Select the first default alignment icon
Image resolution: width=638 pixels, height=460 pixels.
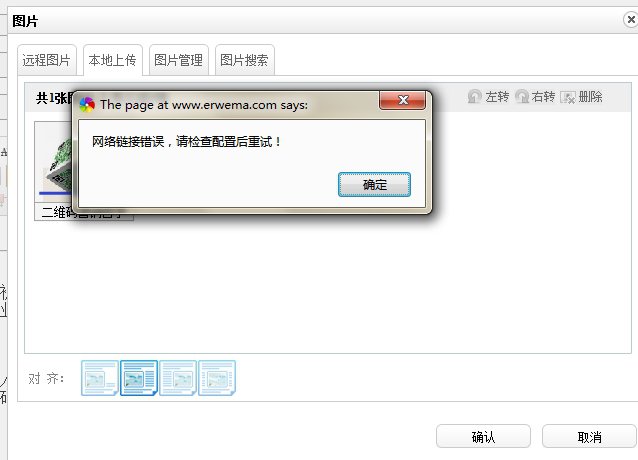pos(100,378)
